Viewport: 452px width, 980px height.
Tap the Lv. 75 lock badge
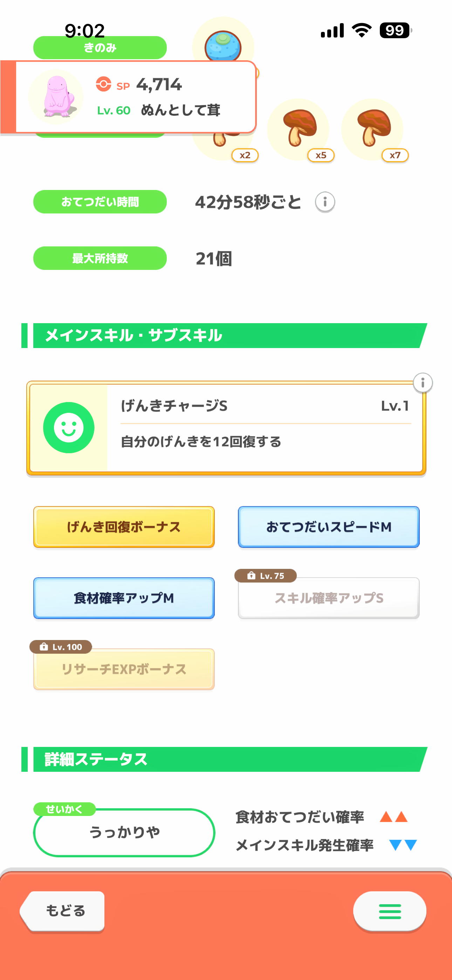(x=266, y=576)
